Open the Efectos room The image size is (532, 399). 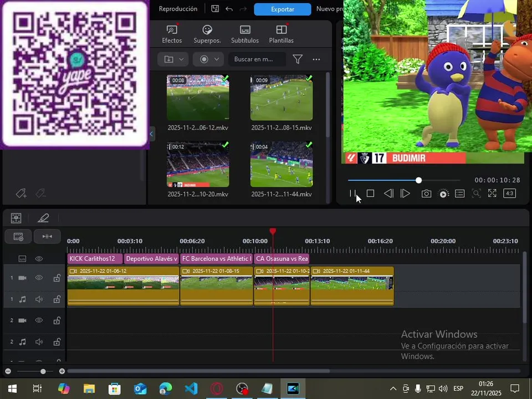coord(172,34)
